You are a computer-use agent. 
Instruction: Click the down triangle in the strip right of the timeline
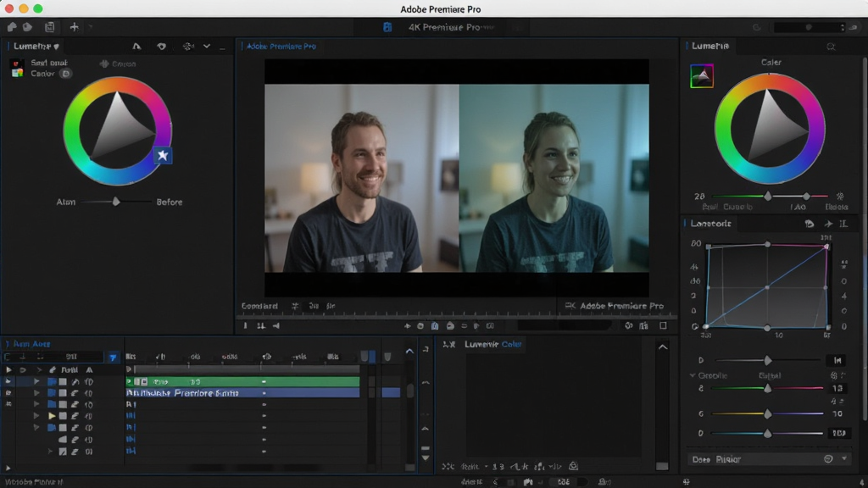click(426, 458)
